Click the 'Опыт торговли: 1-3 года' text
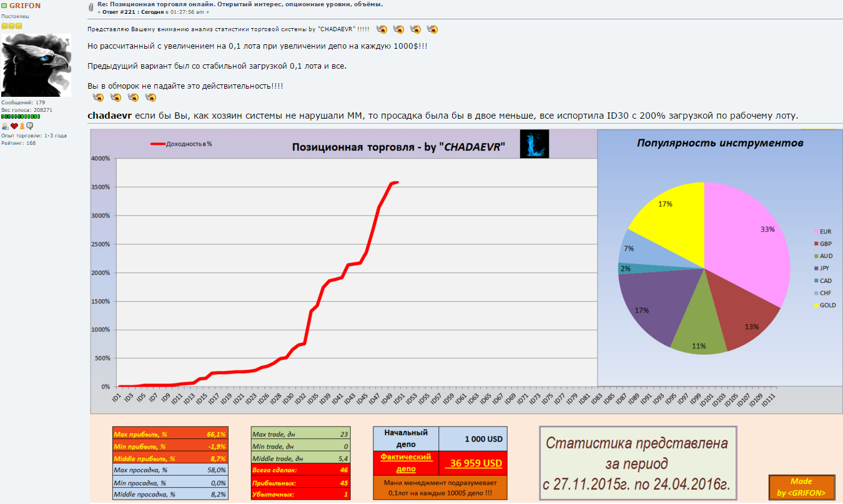This screenshot has width=843, height=504. [x=34, y=136]
